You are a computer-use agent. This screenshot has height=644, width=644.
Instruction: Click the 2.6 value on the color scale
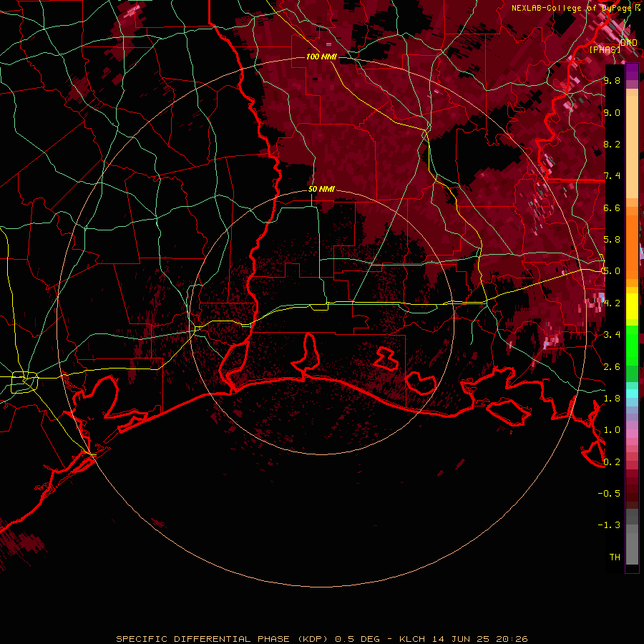click(612, 367)
